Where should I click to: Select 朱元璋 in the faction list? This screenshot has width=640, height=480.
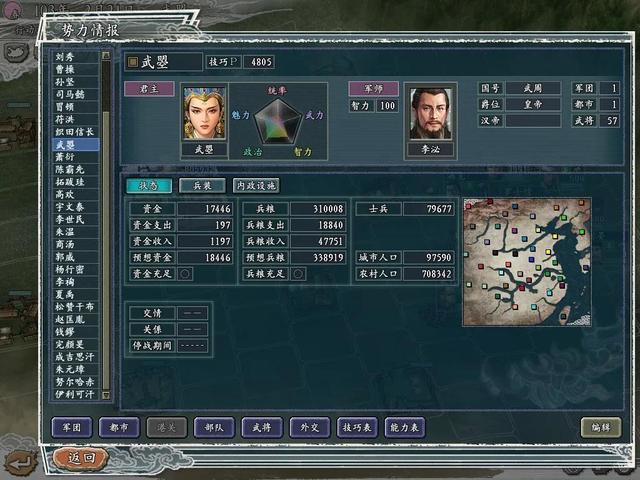point(76,369)
